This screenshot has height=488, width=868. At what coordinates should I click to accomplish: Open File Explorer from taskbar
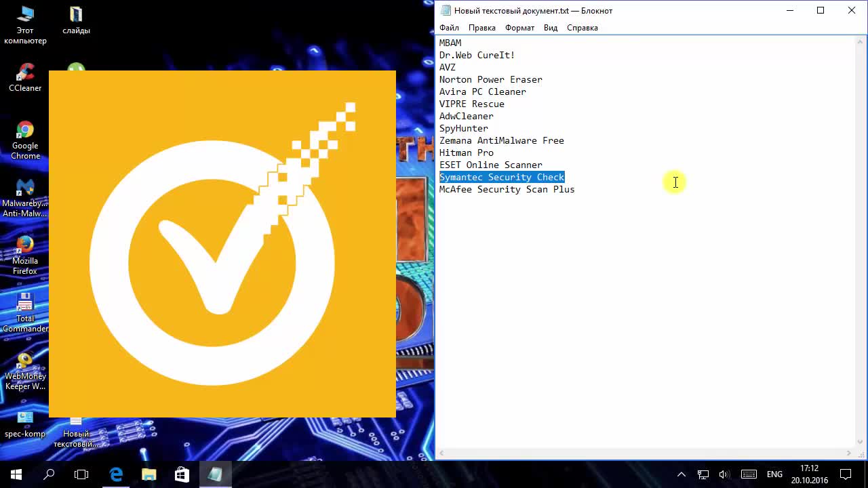click(149, 474)
